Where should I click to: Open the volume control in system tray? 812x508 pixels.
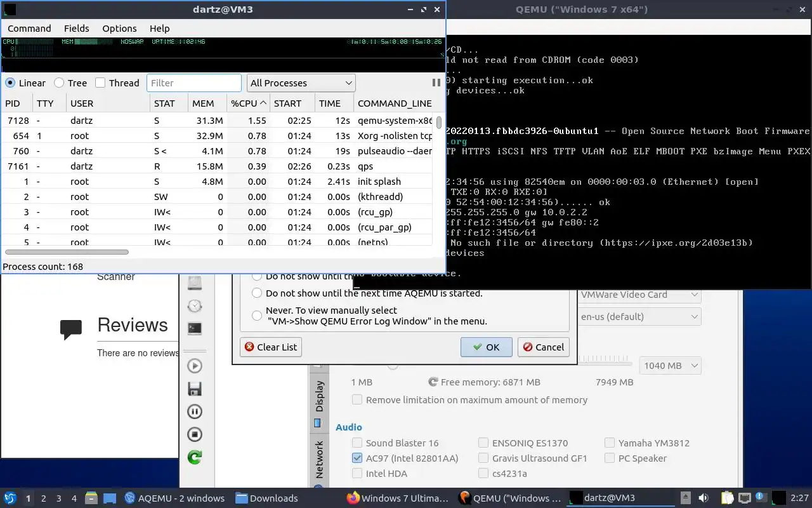pos(704,498)
